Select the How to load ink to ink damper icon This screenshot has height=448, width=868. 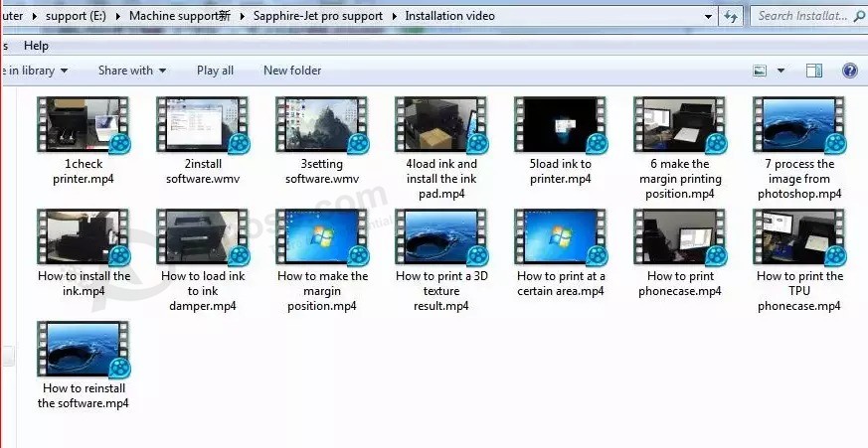203,237
